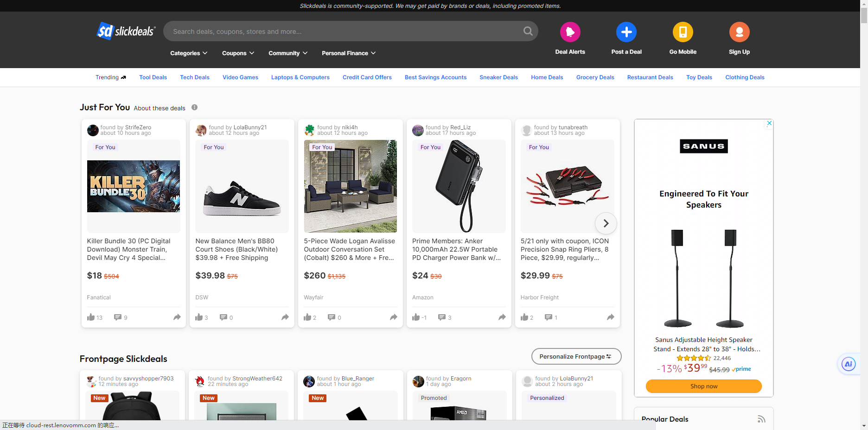Click the Sign Up profile icon
The height and width of the screenshot is (430, 868).
click(739, 32)
